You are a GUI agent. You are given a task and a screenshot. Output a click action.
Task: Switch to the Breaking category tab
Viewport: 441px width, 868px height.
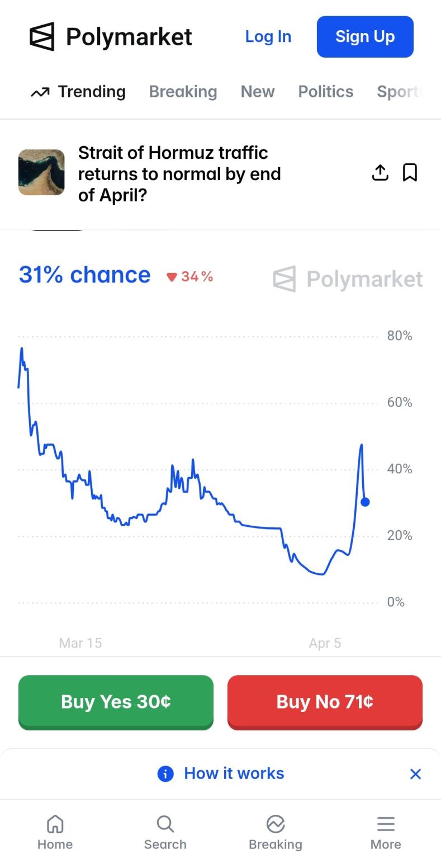(183, 92)
